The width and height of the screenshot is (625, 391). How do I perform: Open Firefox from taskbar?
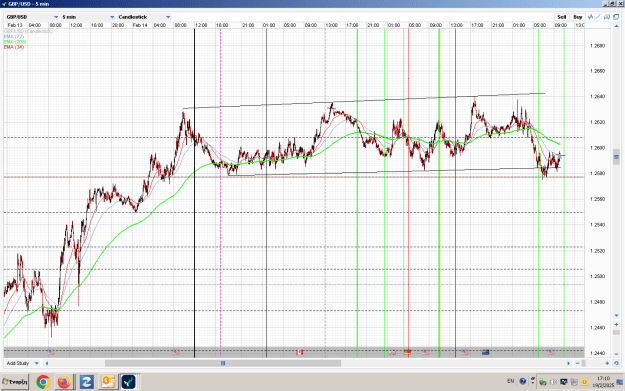tap(64, 382)
